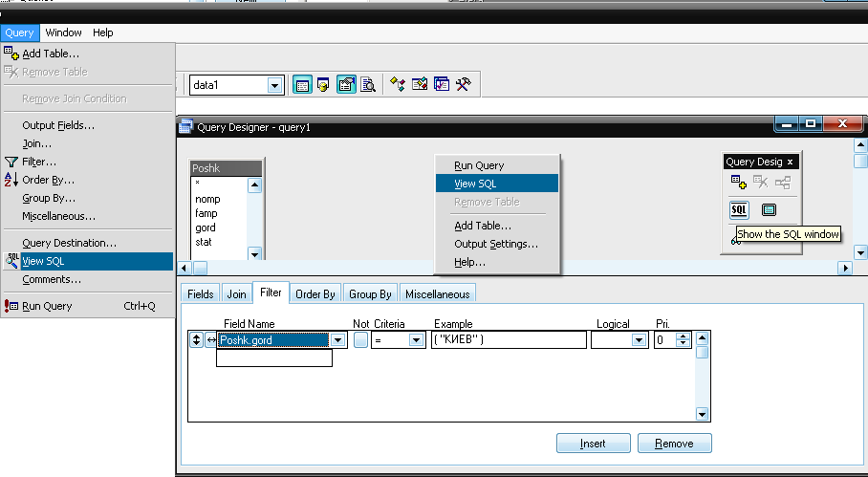Close the floating Query Designer toolbar
868x477 pixels.
tap(790, 163)
